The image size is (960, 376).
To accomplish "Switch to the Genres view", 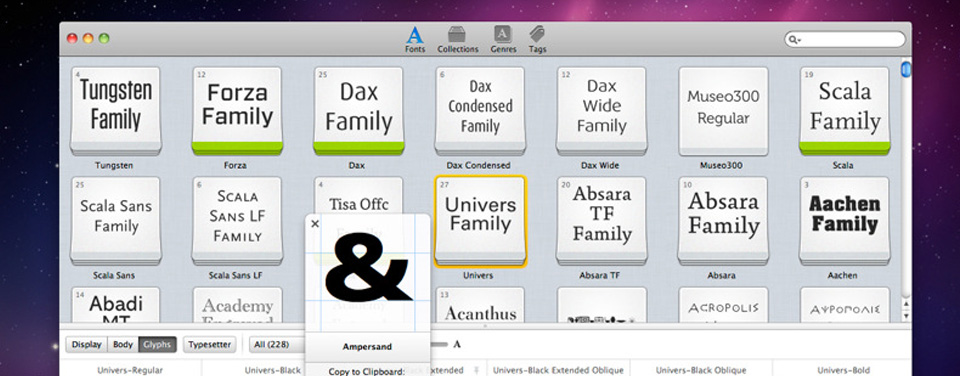I will [503, 39].
